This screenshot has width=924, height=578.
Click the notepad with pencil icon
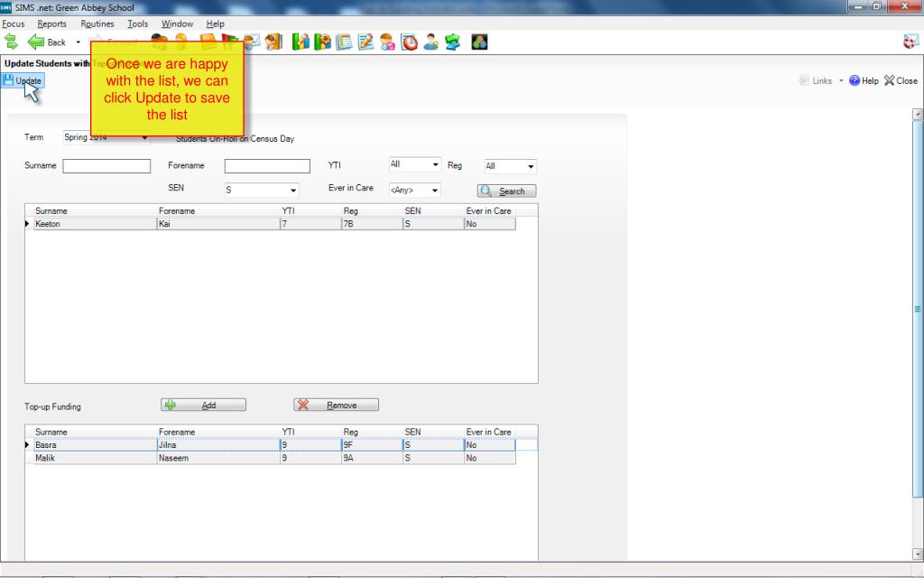click(x=366, y=42)
